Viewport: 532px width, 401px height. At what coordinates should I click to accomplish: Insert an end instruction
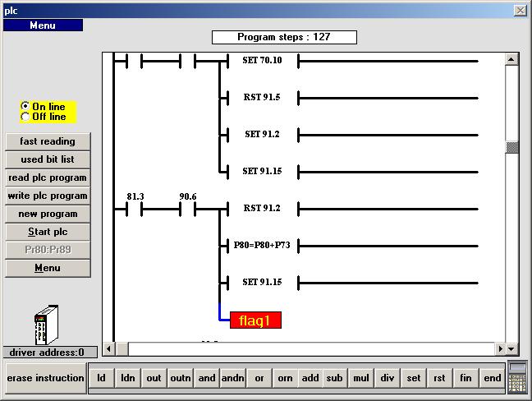tap(492, 378)
